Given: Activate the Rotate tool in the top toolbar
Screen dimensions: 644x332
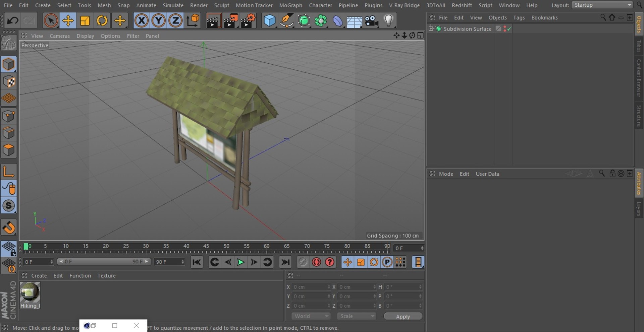Looking at the screenshot, I should [x=102, y=21].
